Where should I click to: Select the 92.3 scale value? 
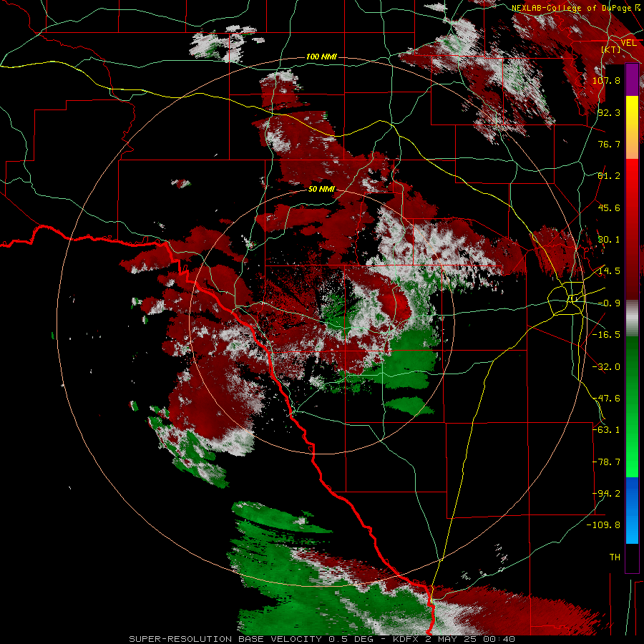(609, 112)
